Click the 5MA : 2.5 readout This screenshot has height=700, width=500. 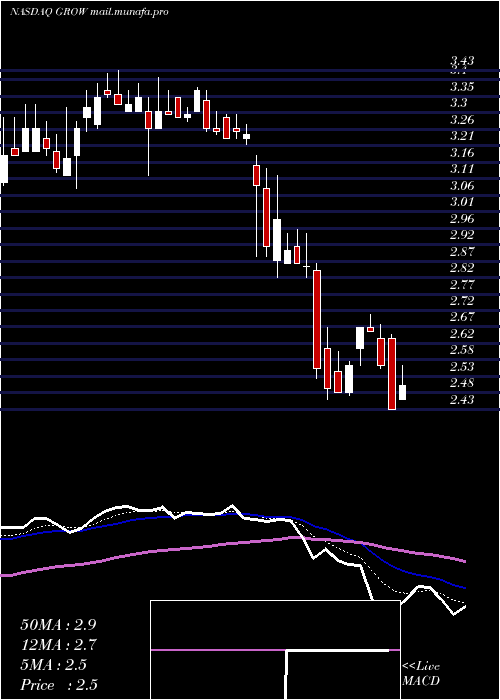click(x=54, y=665)
